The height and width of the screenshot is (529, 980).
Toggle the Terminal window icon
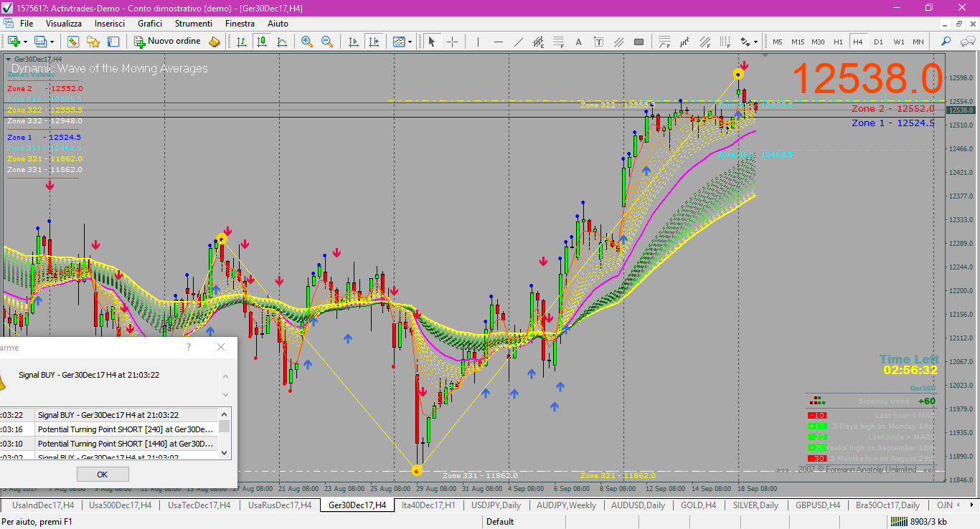tap(113, 42)
